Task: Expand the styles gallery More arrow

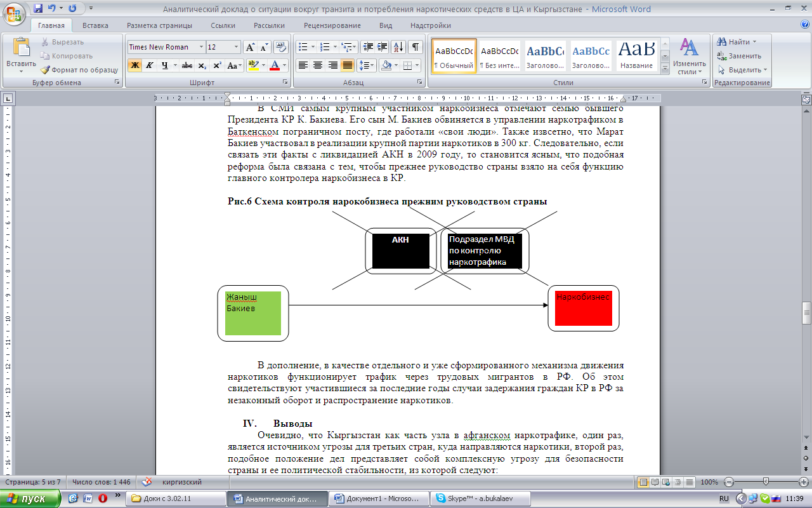Action: tap(665, 68)
